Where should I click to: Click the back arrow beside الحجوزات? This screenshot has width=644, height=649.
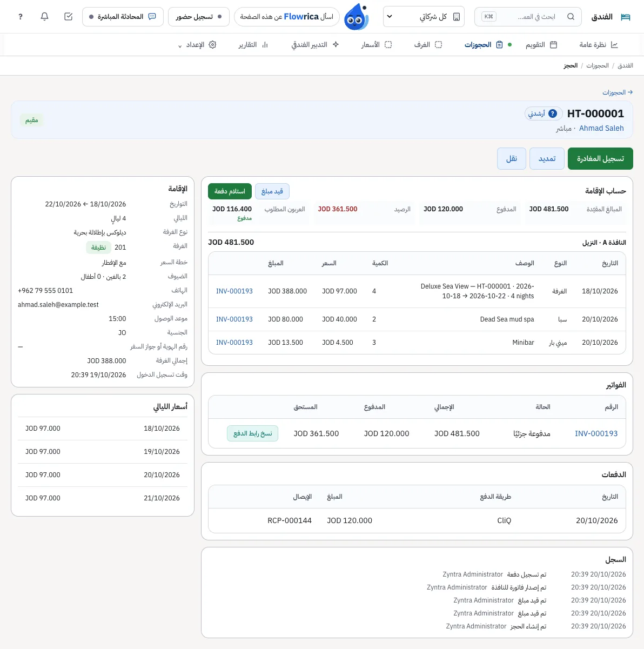(630, 92)
